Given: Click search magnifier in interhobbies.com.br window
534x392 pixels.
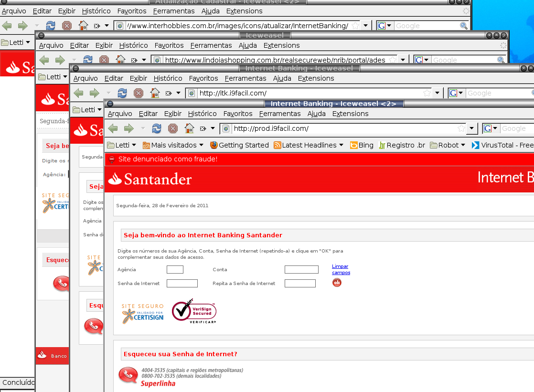Looking at the screenshot, I should [463, 25].
